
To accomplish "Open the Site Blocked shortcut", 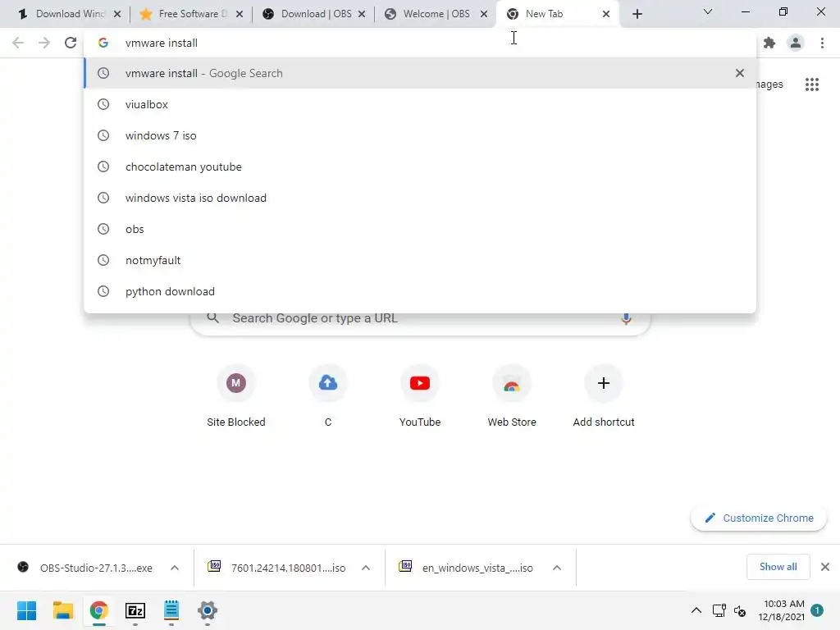I will point(236,395).
